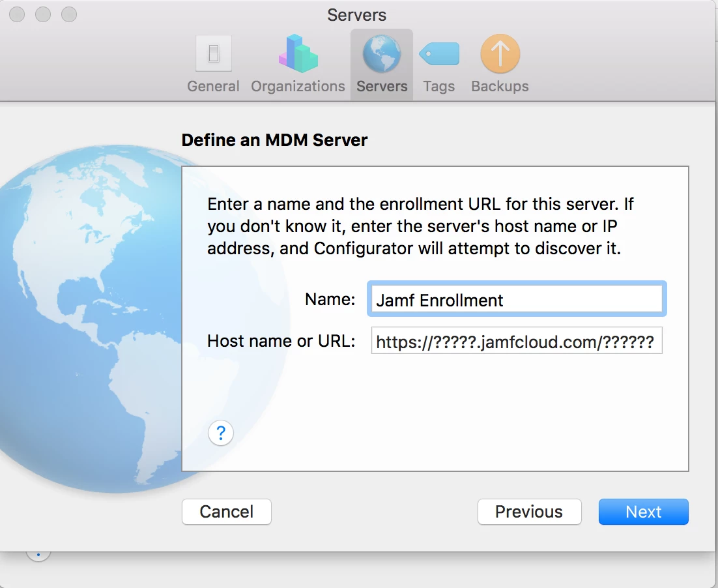Open the General preferences pane

214,64
